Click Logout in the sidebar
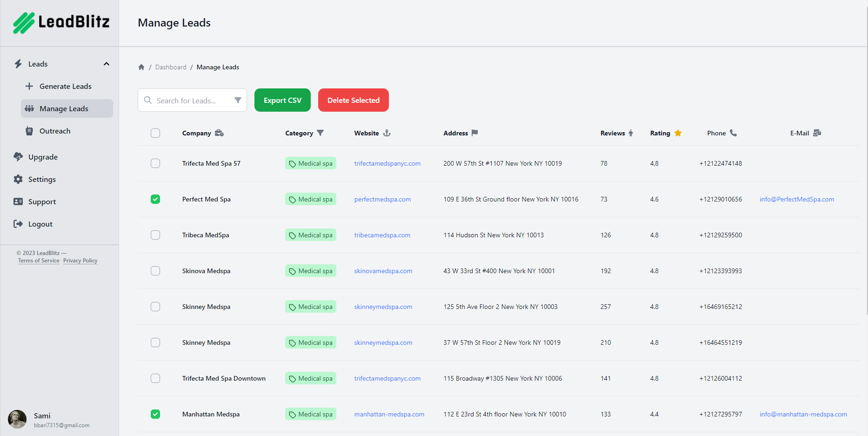868x436 pixels. (40, 224)
